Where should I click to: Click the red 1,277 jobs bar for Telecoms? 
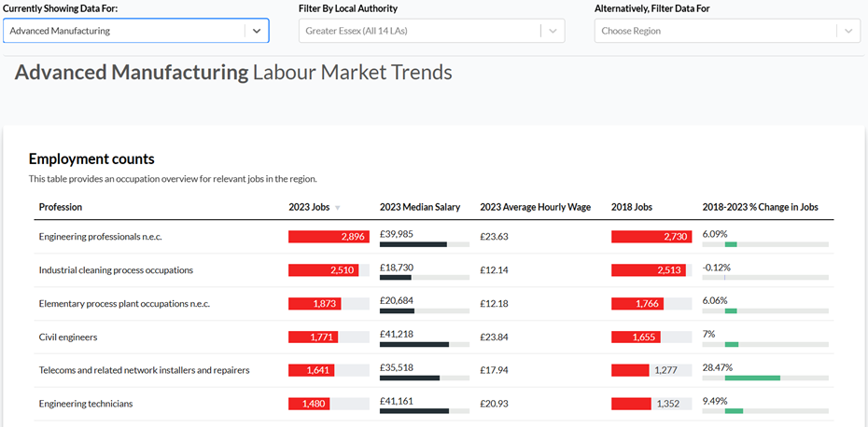coord(630,370)
